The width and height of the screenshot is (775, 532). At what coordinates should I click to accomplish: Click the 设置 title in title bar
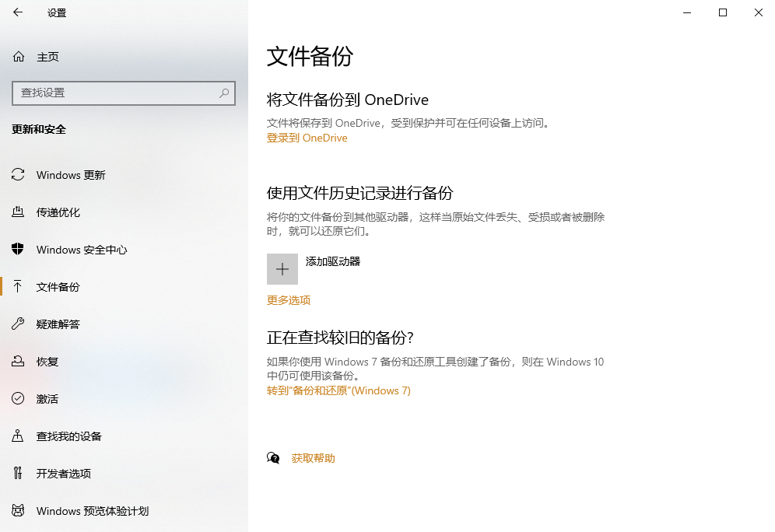point(56,12)
